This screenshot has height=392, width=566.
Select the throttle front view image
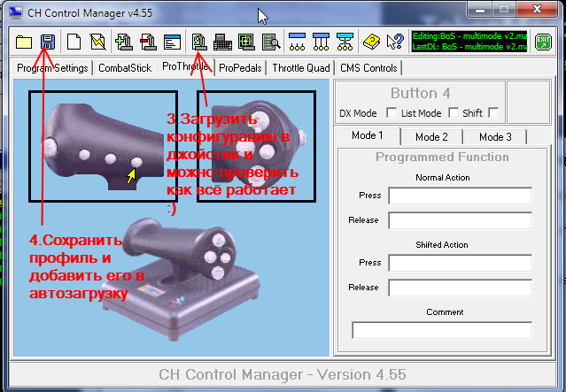pos(256,146)
